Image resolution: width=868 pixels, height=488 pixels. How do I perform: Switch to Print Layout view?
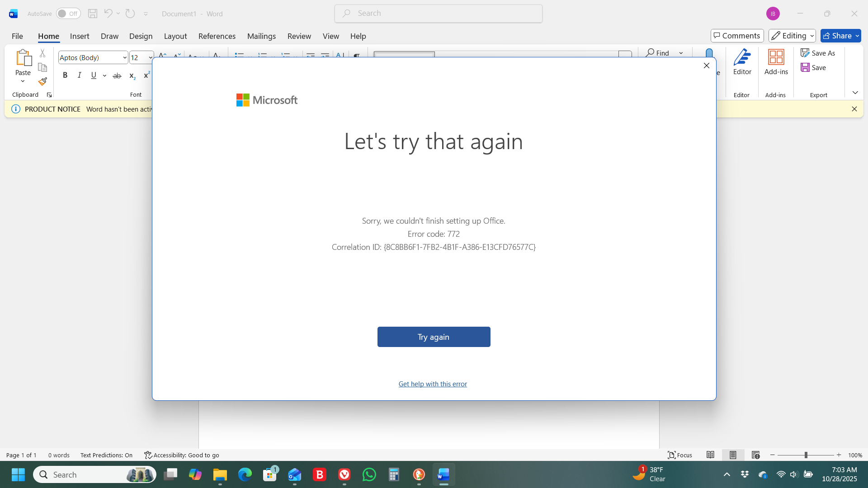pyautogui.click(x=733, y=455)
